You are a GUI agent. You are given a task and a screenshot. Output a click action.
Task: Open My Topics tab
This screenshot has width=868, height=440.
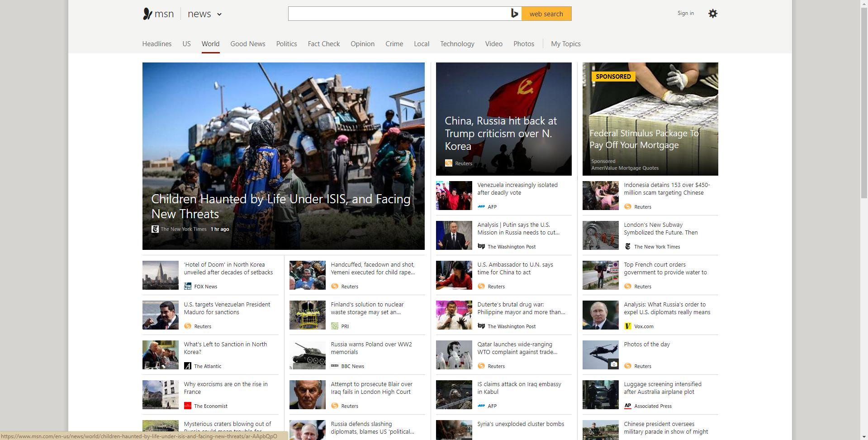click(x=566, y=44)
